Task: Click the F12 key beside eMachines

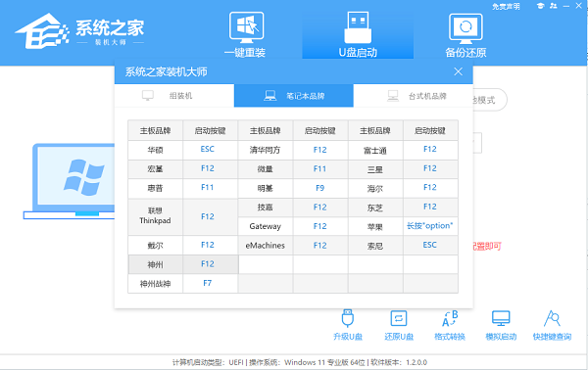Action: pos(320,246)
